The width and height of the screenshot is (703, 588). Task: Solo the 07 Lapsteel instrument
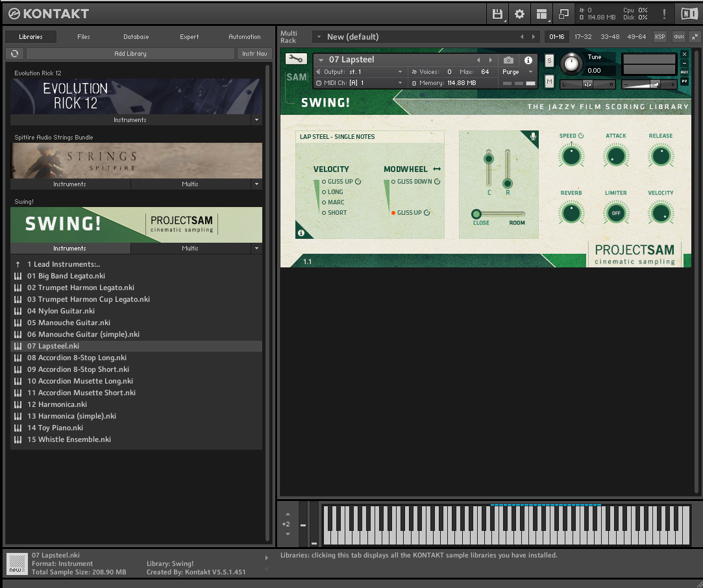click(x=549, y=60)
